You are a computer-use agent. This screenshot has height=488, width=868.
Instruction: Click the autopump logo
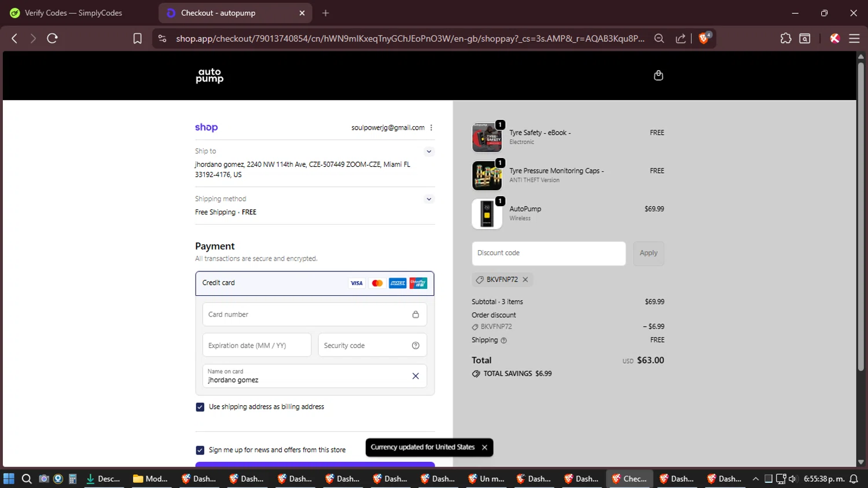tap(209, 76)
